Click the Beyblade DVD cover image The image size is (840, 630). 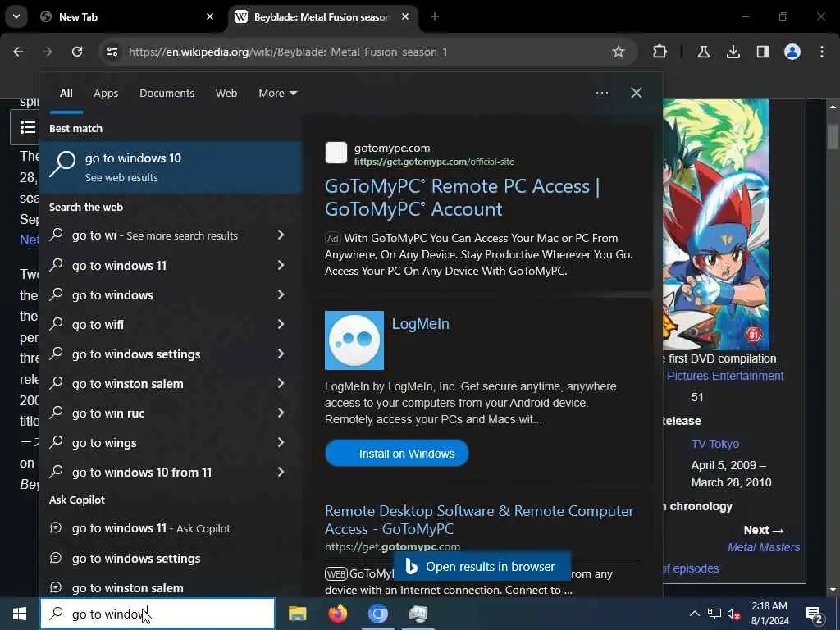[x=716, y=224]
